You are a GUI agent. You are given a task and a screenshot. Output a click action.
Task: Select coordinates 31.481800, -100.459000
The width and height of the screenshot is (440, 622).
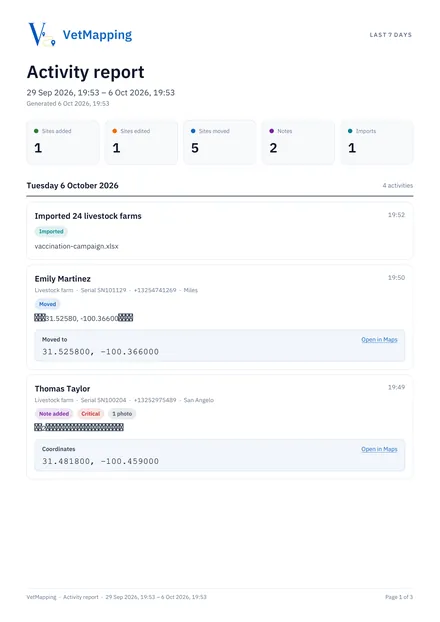[100, 461]
